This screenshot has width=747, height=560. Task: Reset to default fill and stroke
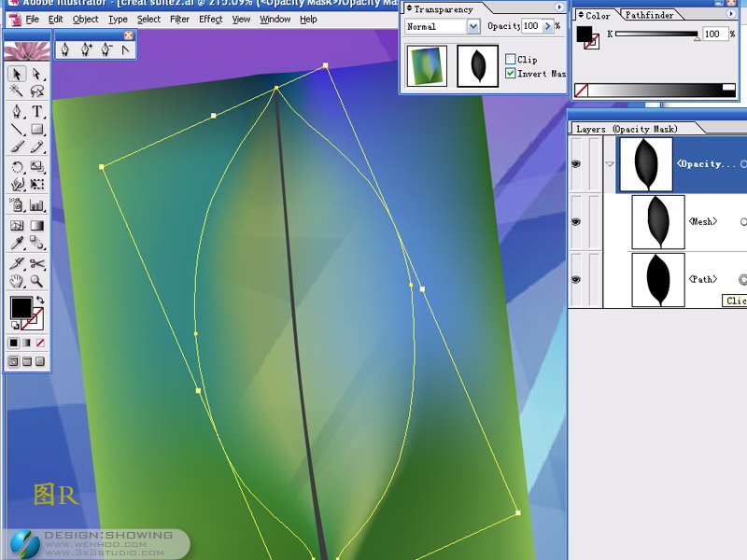[15, 325]
